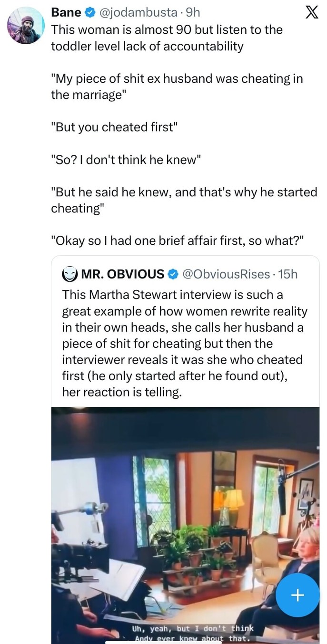Image resolution: width=327 pixels, height=644 pixels.
Task: Click the video subtitle caption area
Action: click(x=186, y=632)
